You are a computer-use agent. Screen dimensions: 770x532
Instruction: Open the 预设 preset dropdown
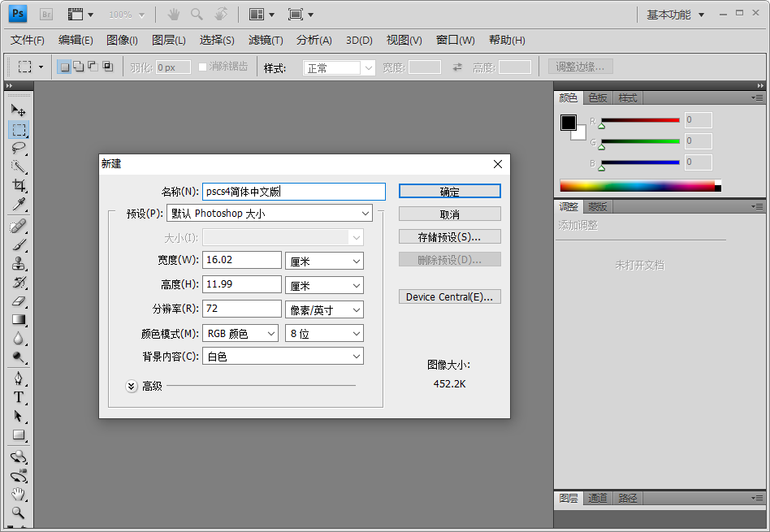(270, 213)
